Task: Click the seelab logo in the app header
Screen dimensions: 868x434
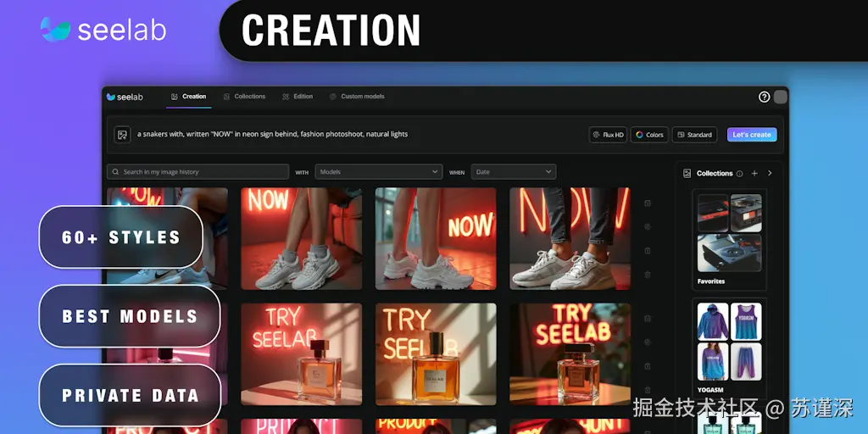Action: tap(125, 97)
